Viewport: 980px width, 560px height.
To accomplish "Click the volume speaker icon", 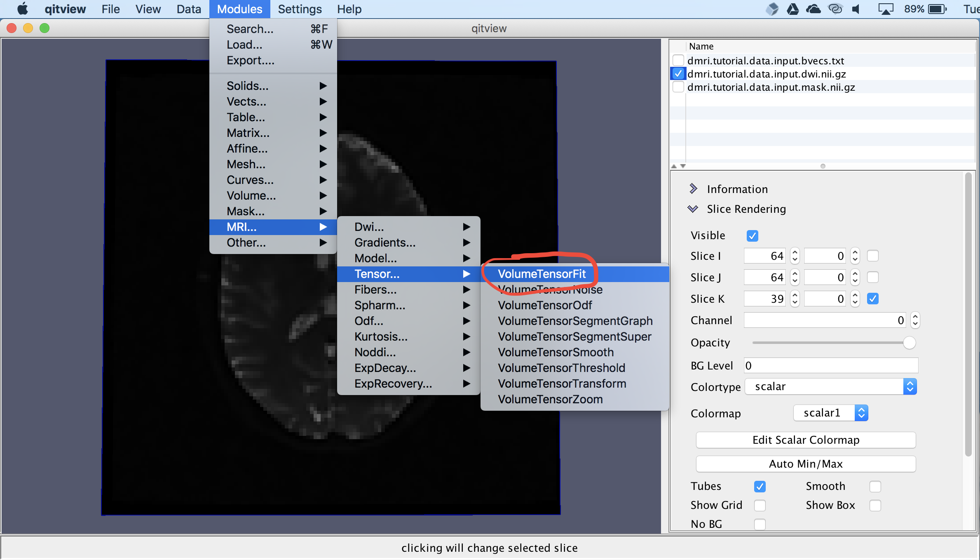I will coord(856,9).
